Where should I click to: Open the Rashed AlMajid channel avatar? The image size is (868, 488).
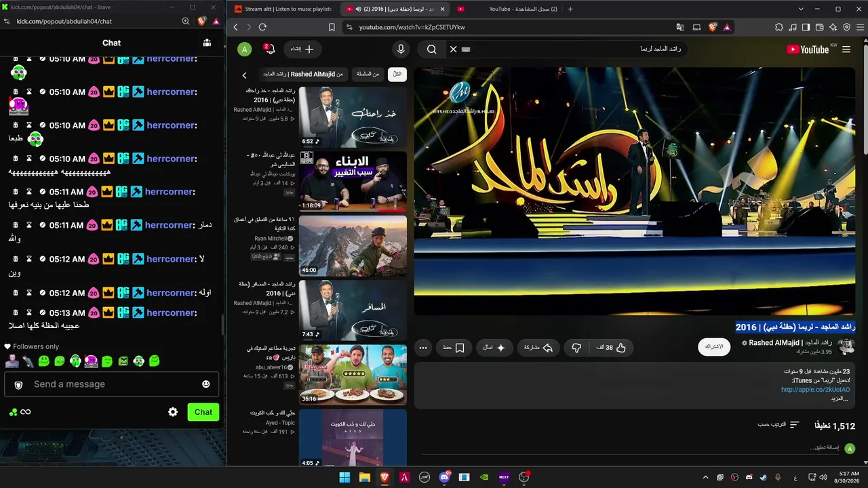coord(846,346)
